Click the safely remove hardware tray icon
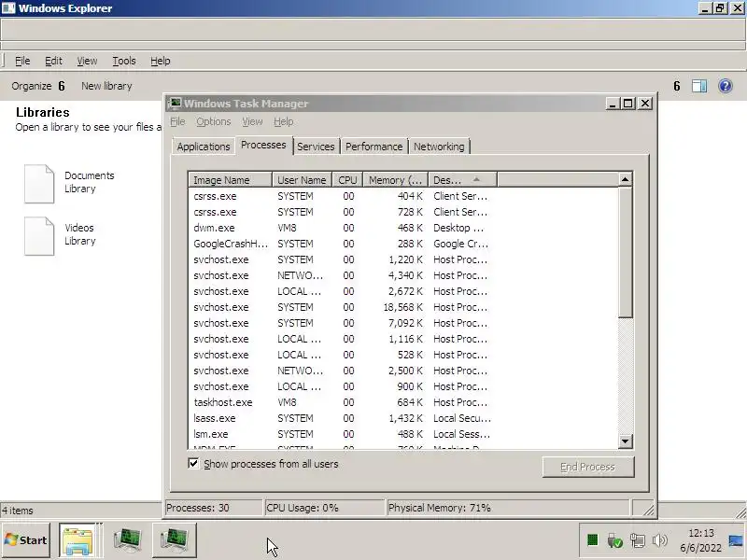 point(614,540)
